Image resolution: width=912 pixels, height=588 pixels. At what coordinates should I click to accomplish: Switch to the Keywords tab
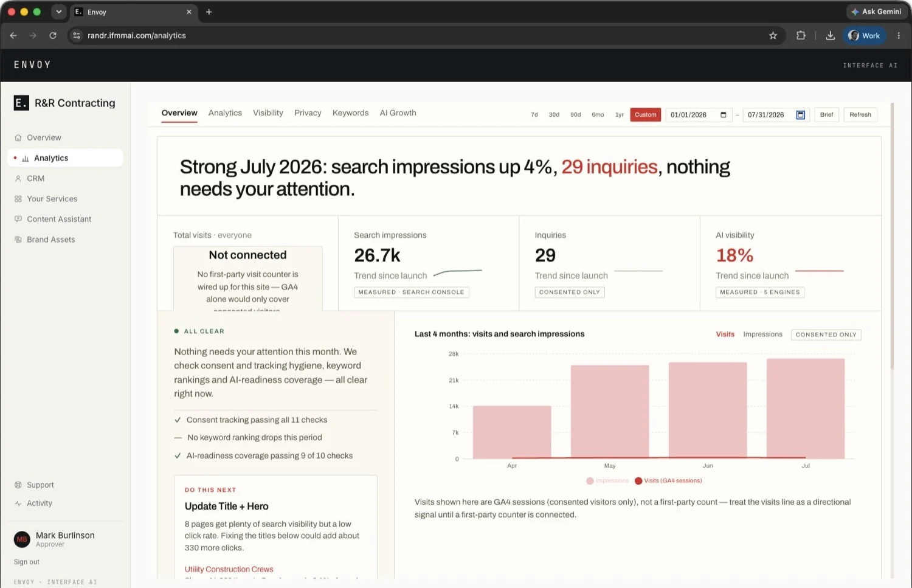click(350, 113)
